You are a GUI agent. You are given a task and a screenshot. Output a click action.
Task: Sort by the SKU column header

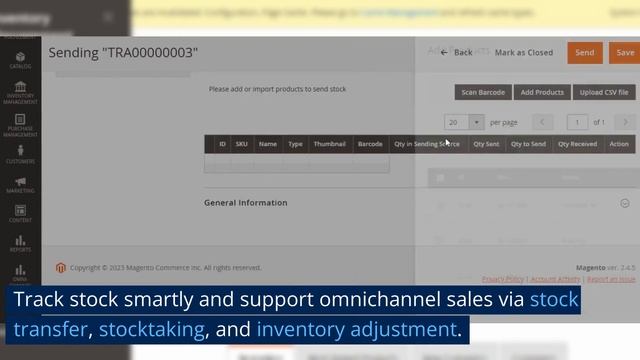pyautogui.click(x=242, y=144)
